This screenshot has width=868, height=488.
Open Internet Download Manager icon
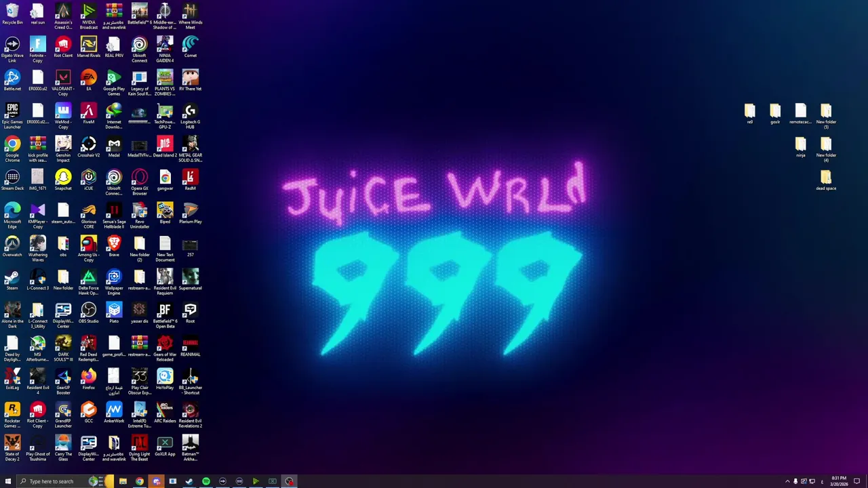coord(114,116)
